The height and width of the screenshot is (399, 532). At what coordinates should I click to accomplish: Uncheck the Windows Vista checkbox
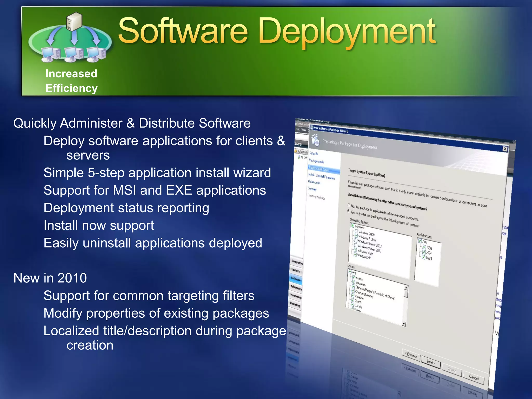(355, 250)
